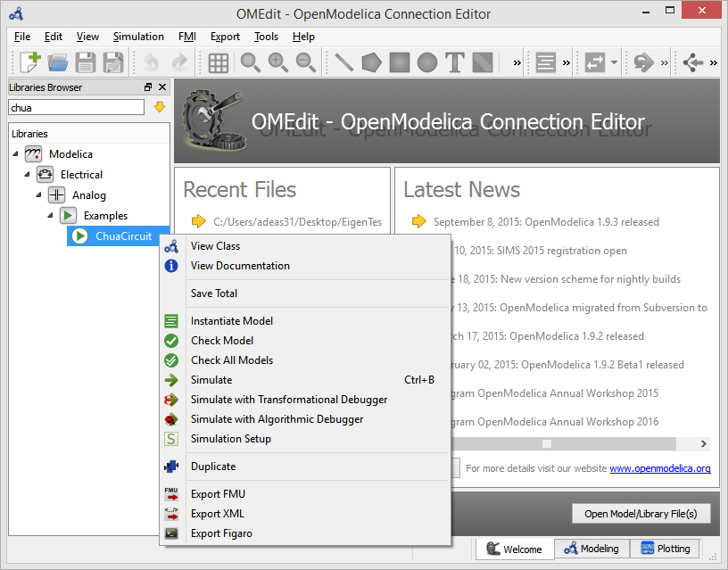Create a new Modelica class
This screenshot has height=570, width=728.
(29, 62)
